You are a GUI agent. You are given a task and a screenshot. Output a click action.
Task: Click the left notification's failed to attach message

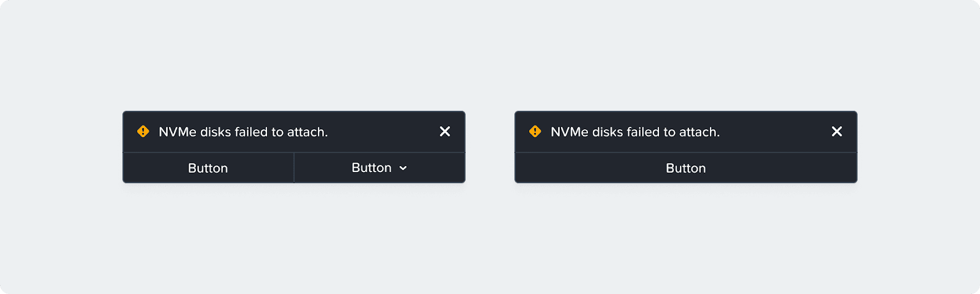pos(243,132)
